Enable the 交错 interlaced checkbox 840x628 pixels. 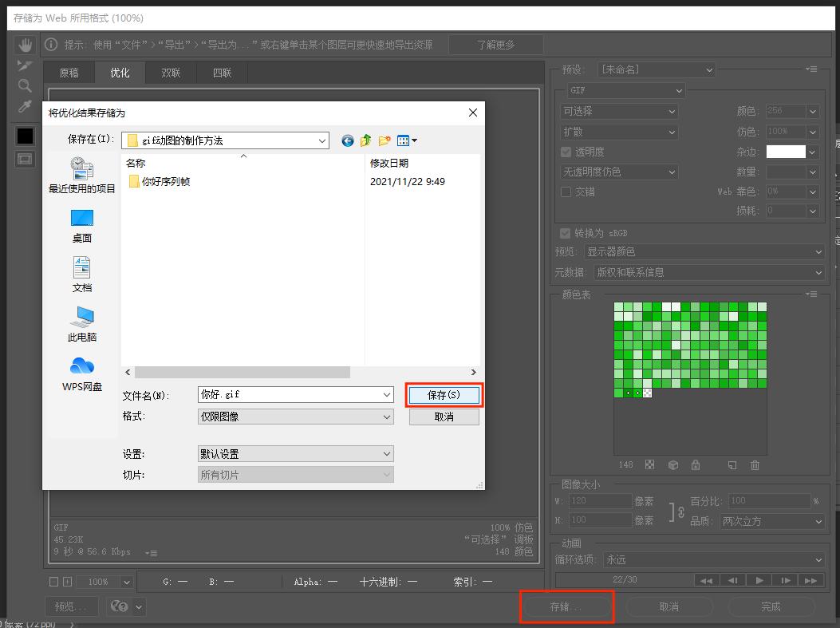pos(566,192)
